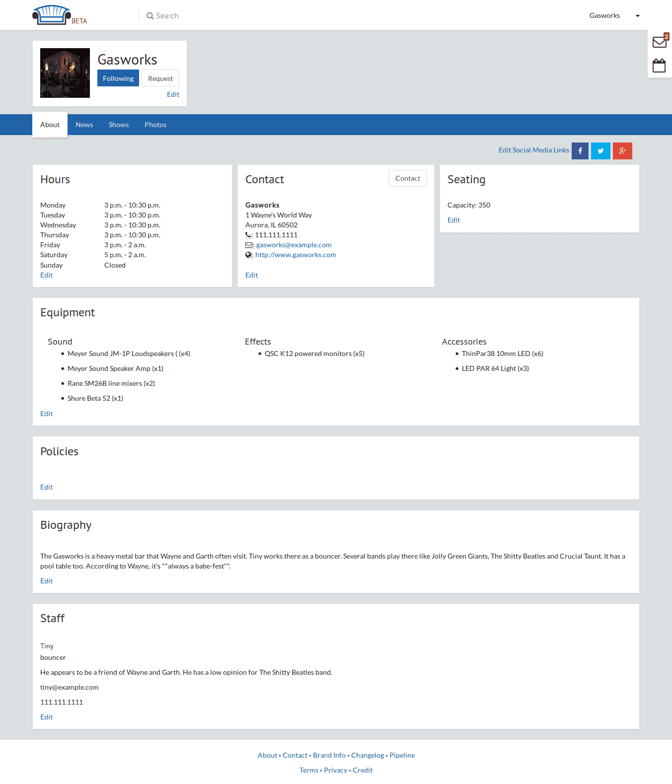The height and width of the screenshot is (784, 672).
Task: Open the Privacy footer link
Action: pyautogui.click(x=335, y=770)
